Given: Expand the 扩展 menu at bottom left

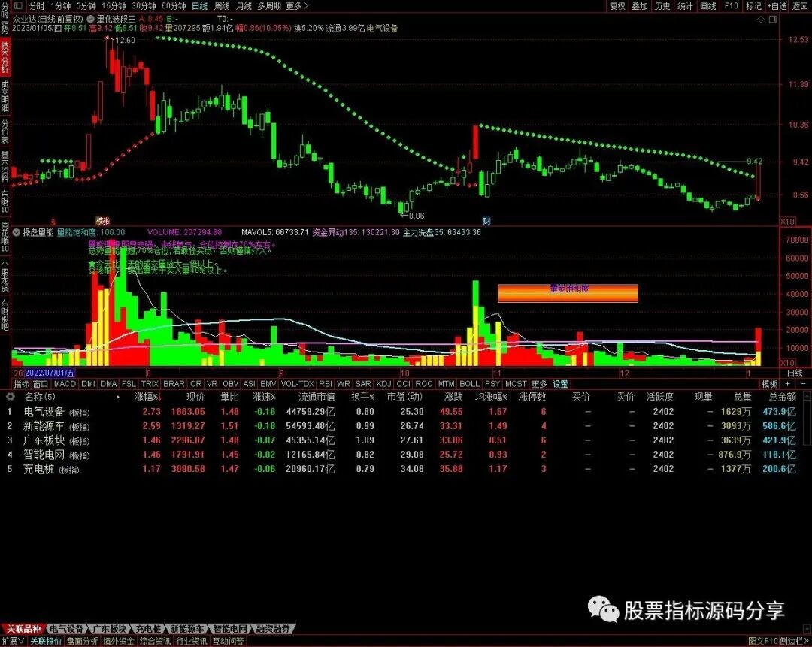Looking at the screenshot, I should (x=13, y=641).
